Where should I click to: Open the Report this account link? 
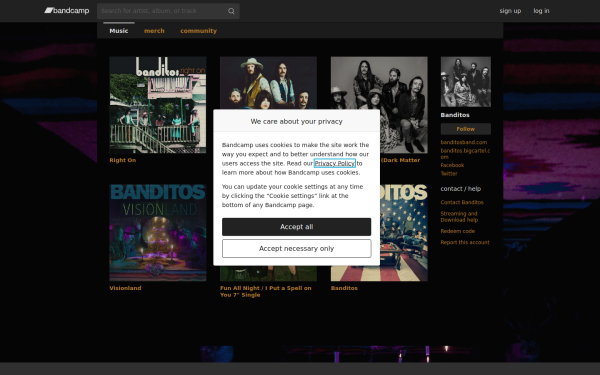465,242
